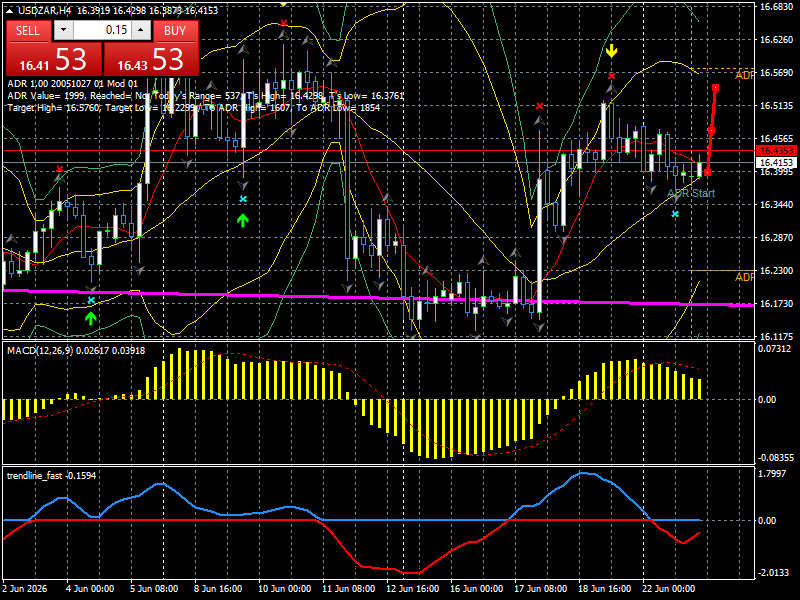Select the yellow down arrow signal
The height and width of the screenshot is (600, 800).
pos(611,51)
